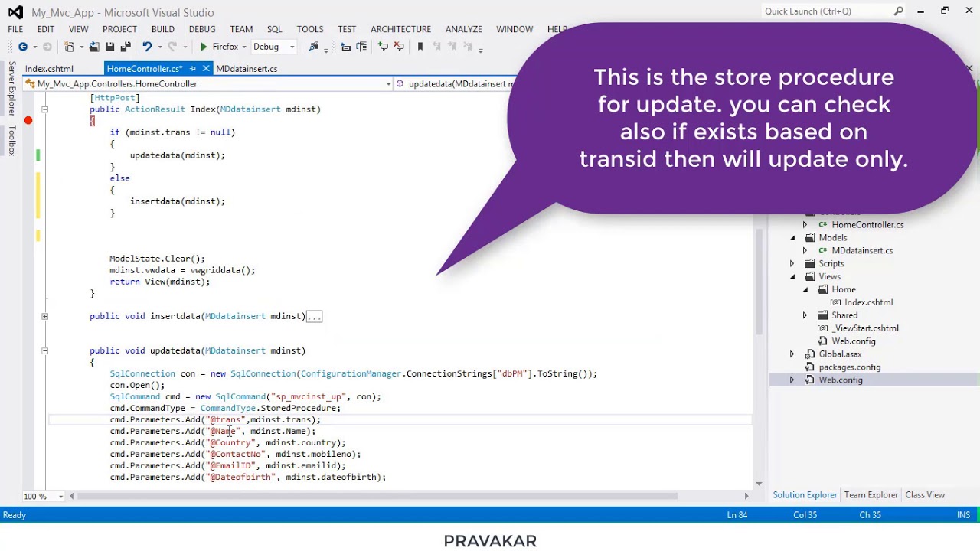Open the TOOLS menu
Viewport: 980px width, 551px height.
310,29
